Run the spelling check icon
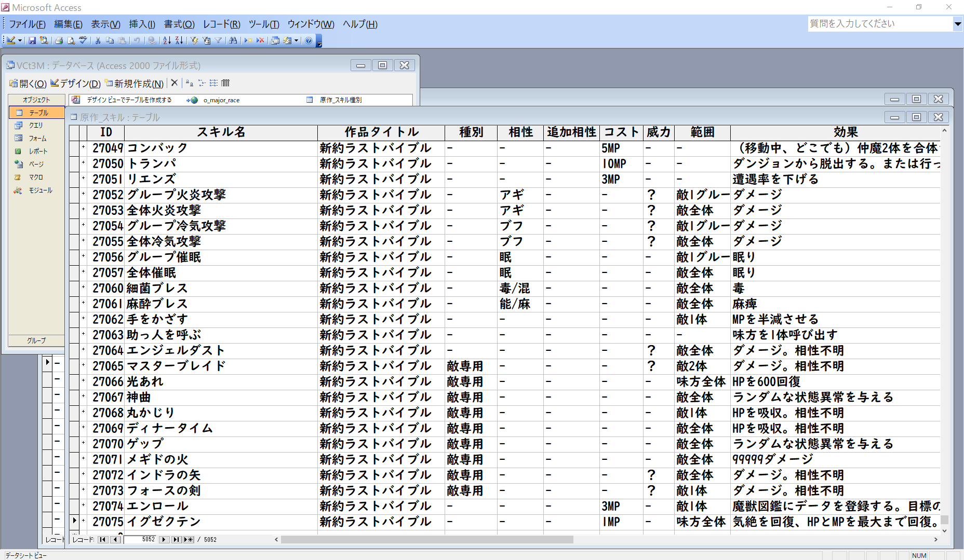Screen dimensions: 964x560 click(x=83, y=40)
